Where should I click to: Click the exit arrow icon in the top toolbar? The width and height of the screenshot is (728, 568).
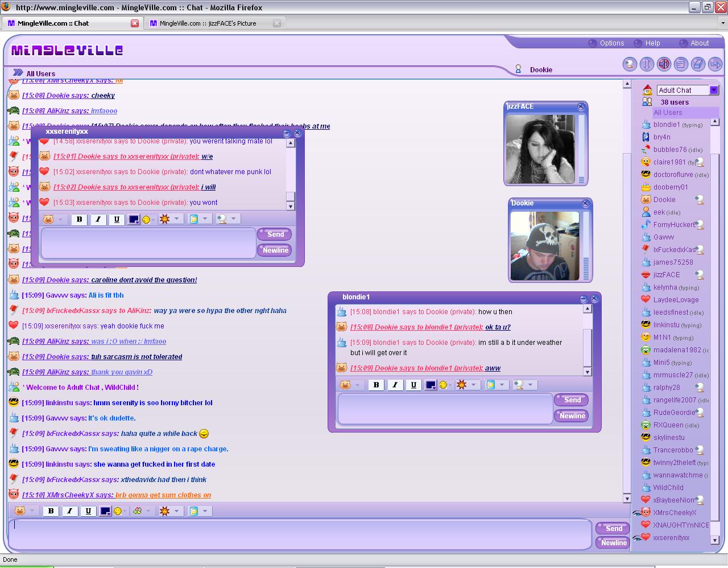(715, 64)
